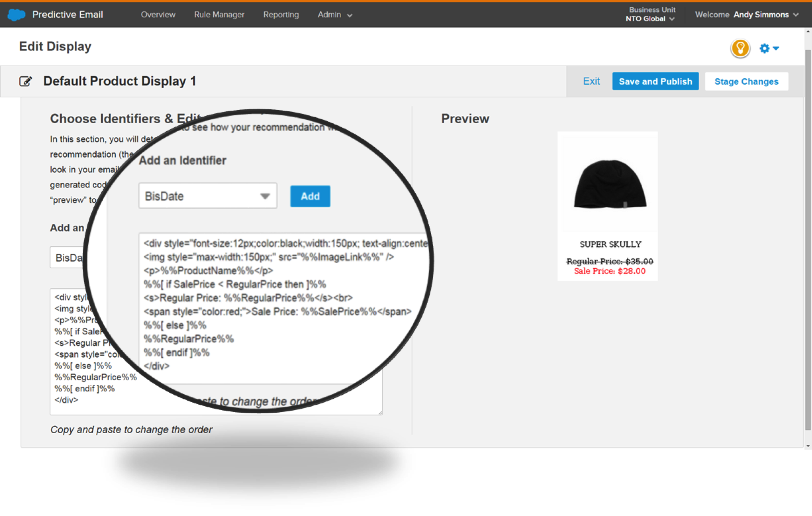Go to the Overview tab

(x=158, y=15)
